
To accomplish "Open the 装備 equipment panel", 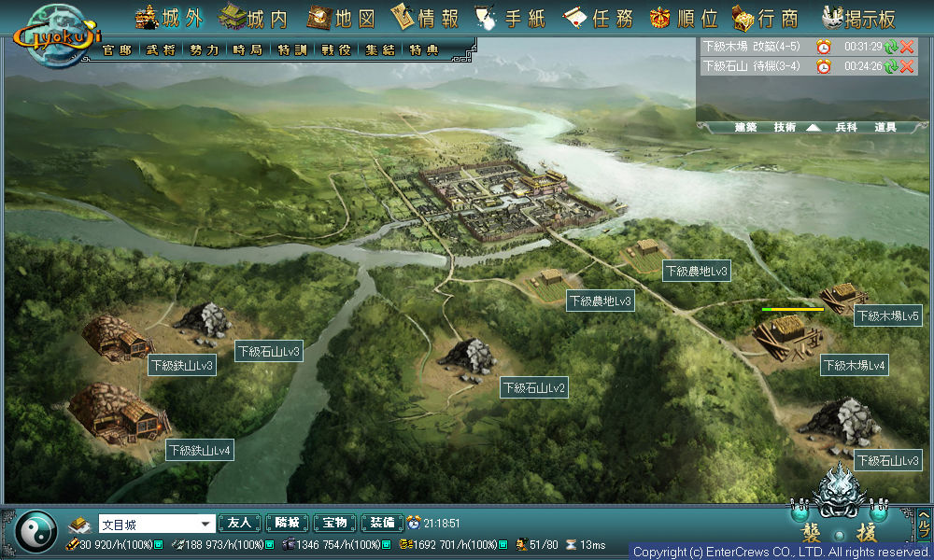I will (x=382, y=523).
